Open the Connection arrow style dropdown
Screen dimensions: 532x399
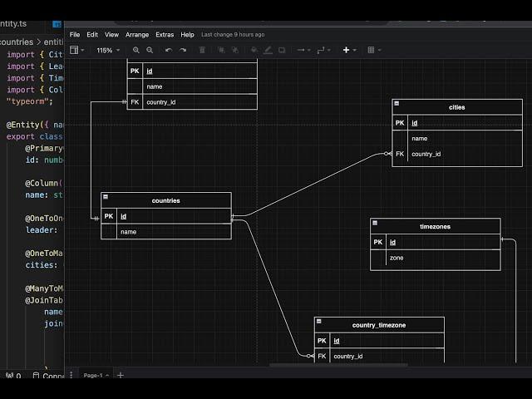tap(303, 50)
